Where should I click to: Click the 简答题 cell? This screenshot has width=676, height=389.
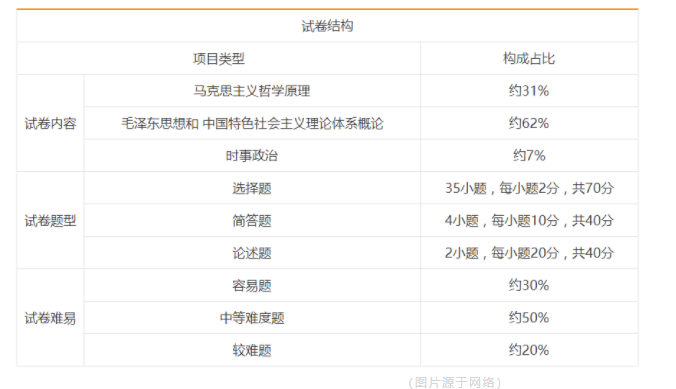pos(252,221)
